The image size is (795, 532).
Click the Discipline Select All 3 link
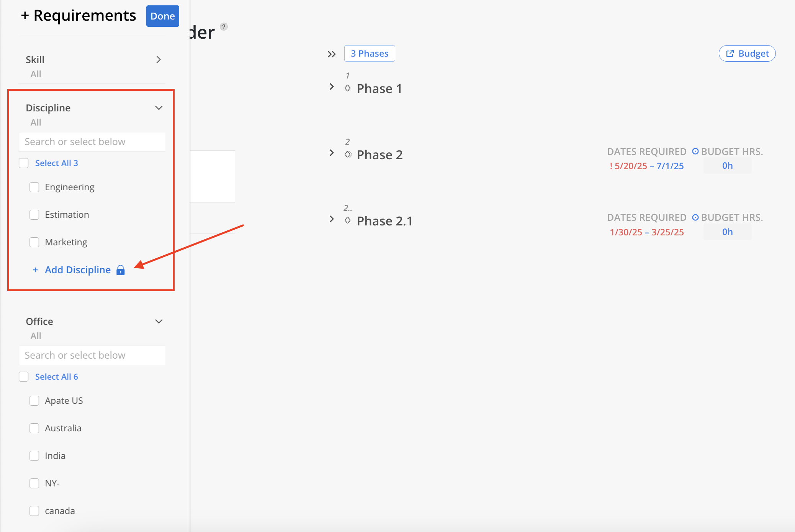click(57, 163)
